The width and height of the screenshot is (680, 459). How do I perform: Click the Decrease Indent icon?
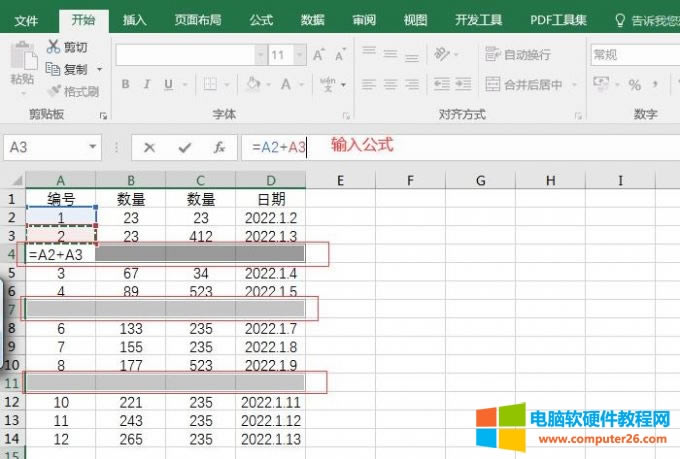pos(442,84)
